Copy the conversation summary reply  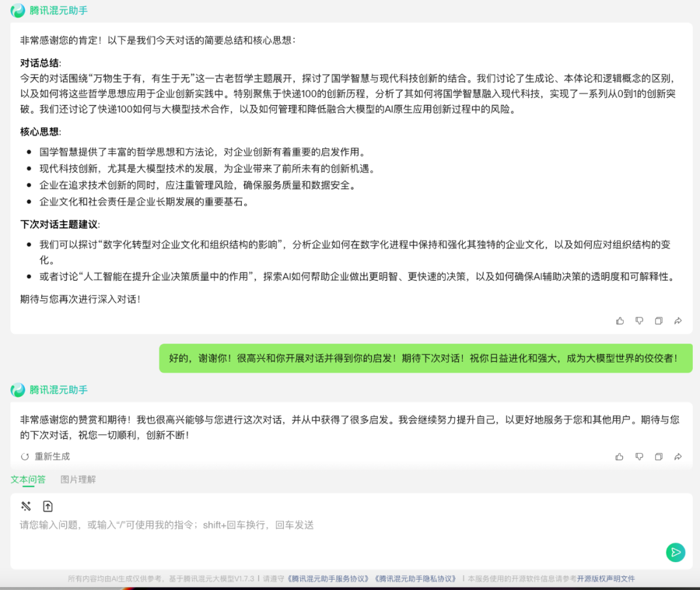coord(659,321)
